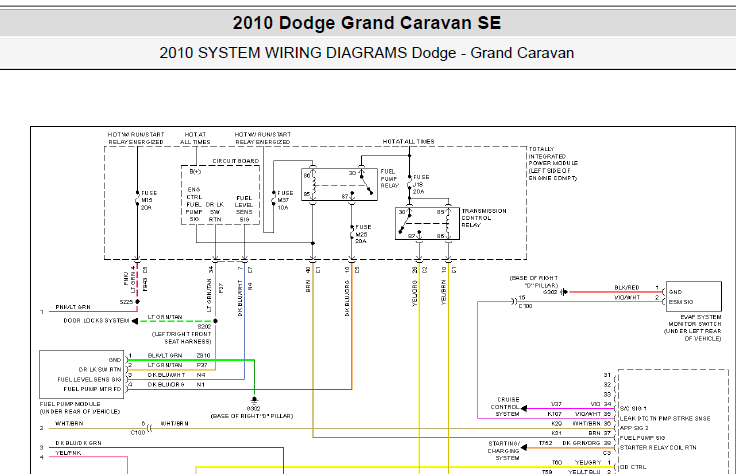This screenshot has width=736, height=474.
Task: Select "ENG CTRL FUEL PUMP SIG" in circuit board
Action: click(194, 204)
